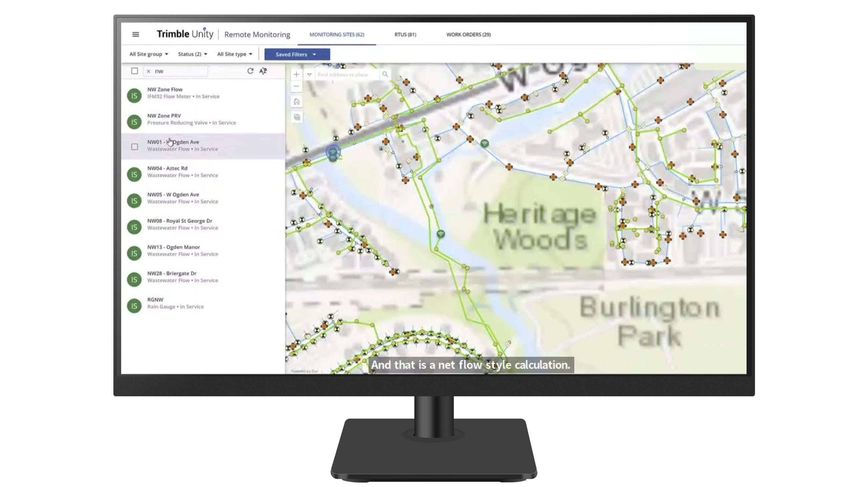Click the layer visibility toggle icon
This screenshot has height=487, width=868.
(296, 116)
